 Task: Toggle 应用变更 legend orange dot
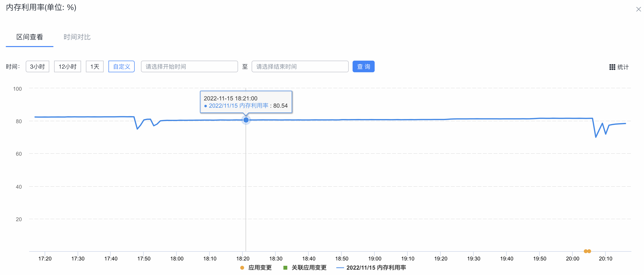click(242, 268)
